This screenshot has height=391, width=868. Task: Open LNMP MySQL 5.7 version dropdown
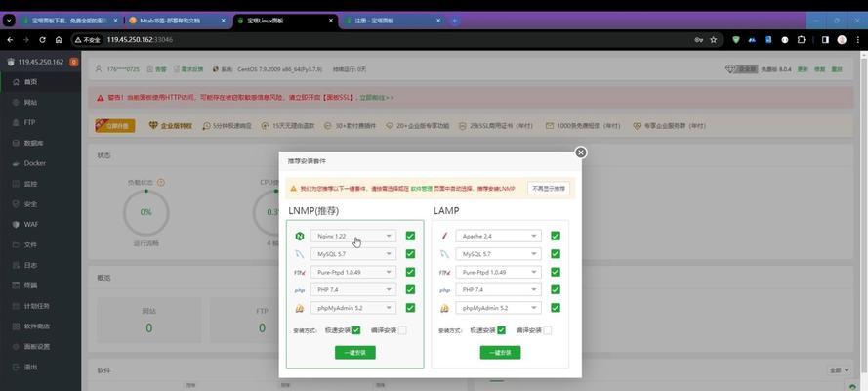[353, 254]
